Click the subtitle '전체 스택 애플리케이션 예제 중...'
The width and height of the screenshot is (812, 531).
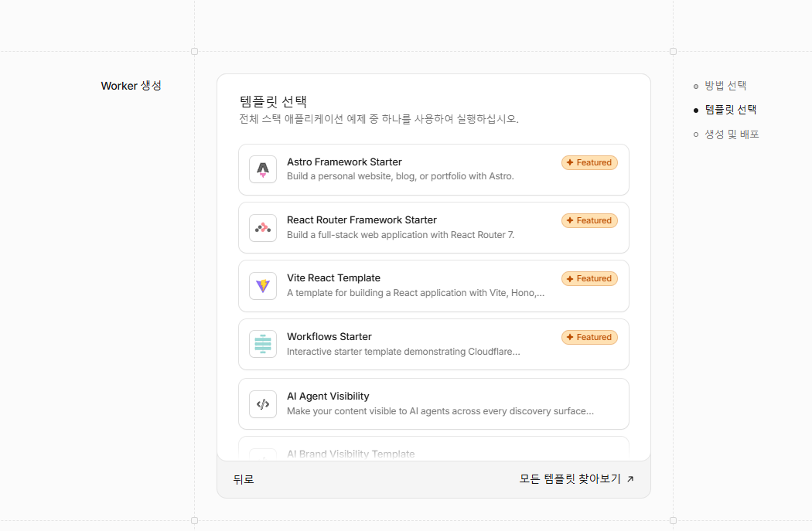[x=379, y=119]
